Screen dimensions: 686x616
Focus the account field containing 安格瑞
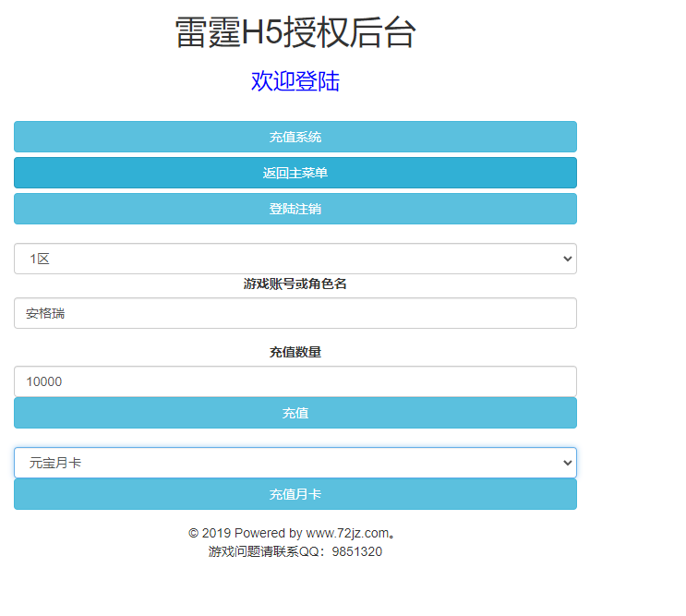[295, 313]
